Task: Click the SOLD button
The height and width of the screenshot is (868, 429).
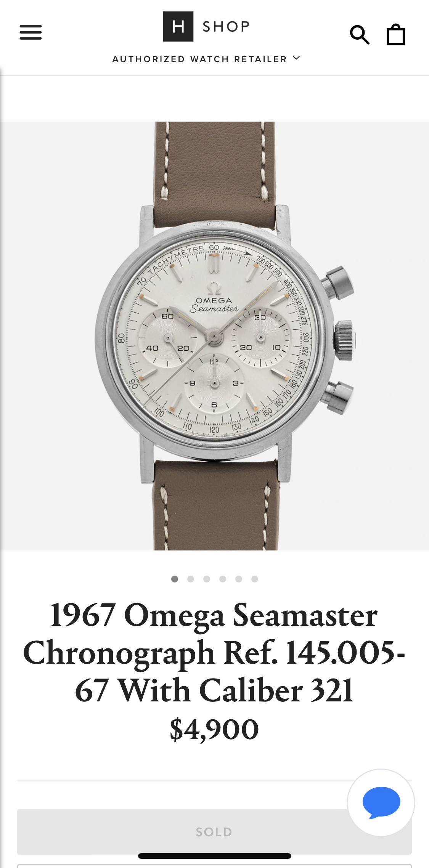Action: (x=214, y=832)
